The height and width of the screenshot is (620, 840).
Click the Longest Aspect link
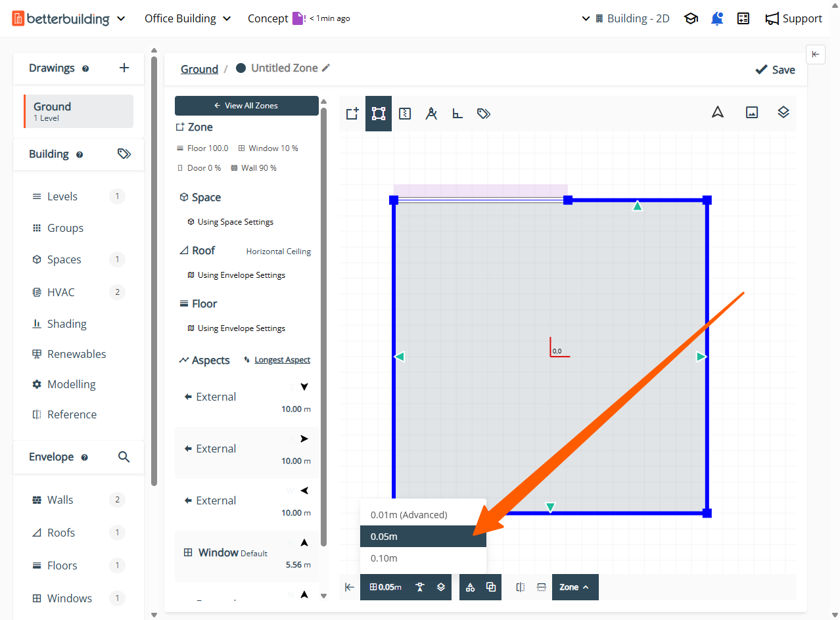click(282, 360)
